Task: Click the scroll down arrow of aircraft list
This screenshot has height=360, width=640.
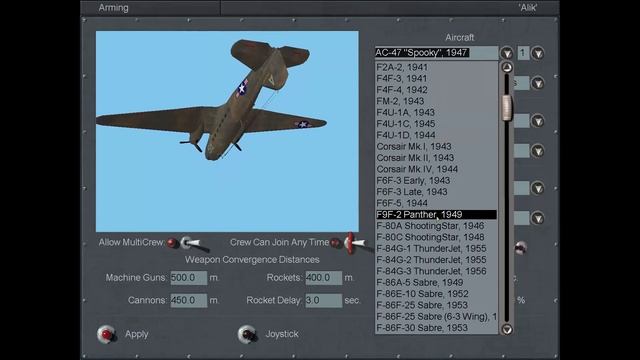Action: 507,329
